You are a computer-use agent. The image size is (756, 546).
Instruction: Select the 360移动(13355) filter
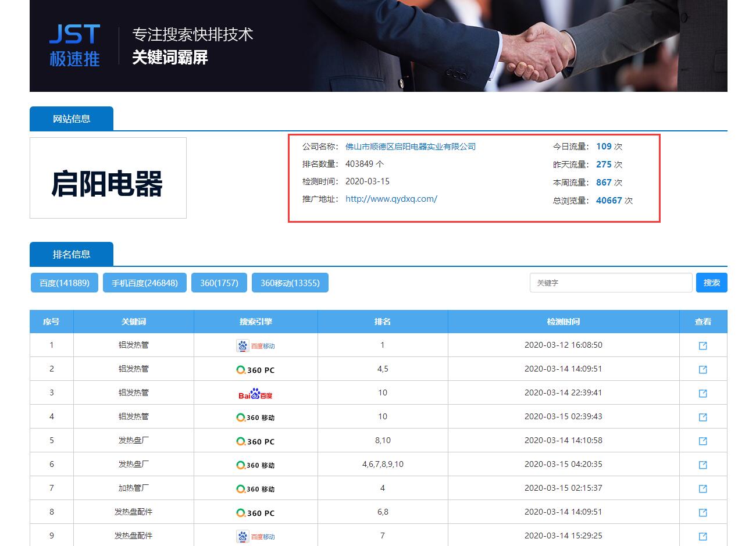290,283
